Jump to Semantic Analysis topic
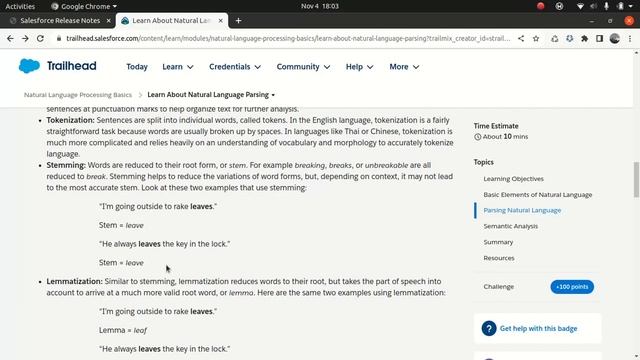 point(511,226)
